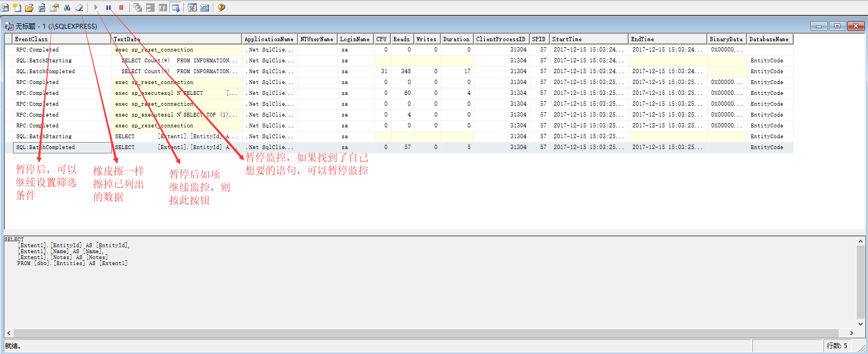Click horizontal scrollbar right arrow
Image resolution: width=868 pixels, height=354 pixels.
point(852,333)
